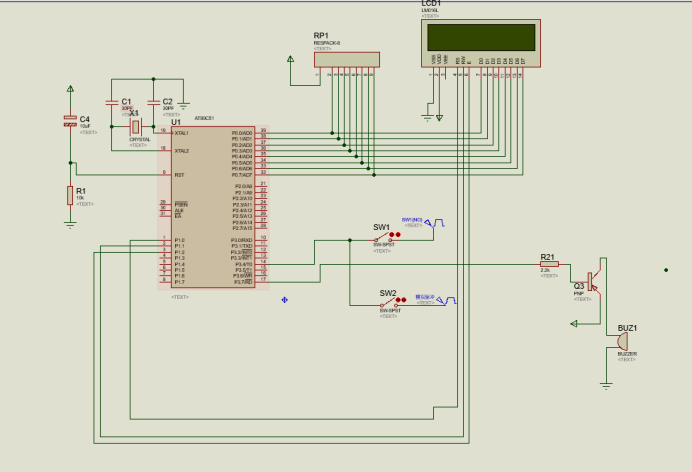Select the ground symbol below BUZ1
The height and width of the screenshot is (472, 692).
point(606,386)
